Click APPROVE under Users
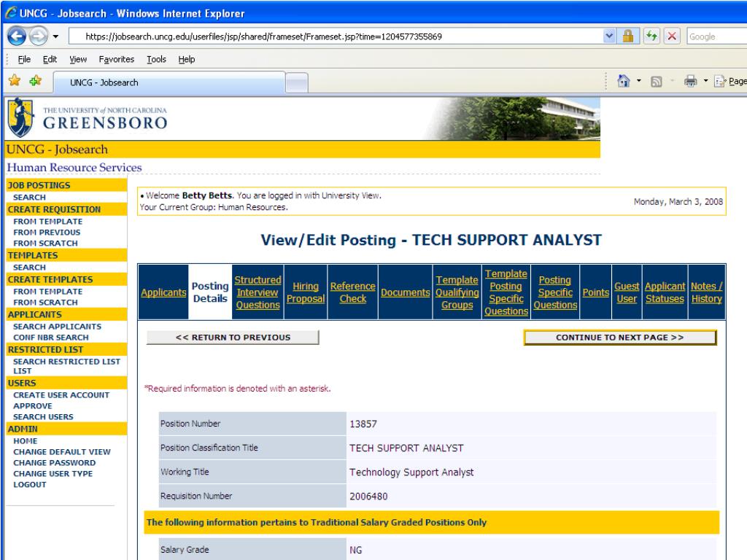747x560 pixels. click(32, 406)
